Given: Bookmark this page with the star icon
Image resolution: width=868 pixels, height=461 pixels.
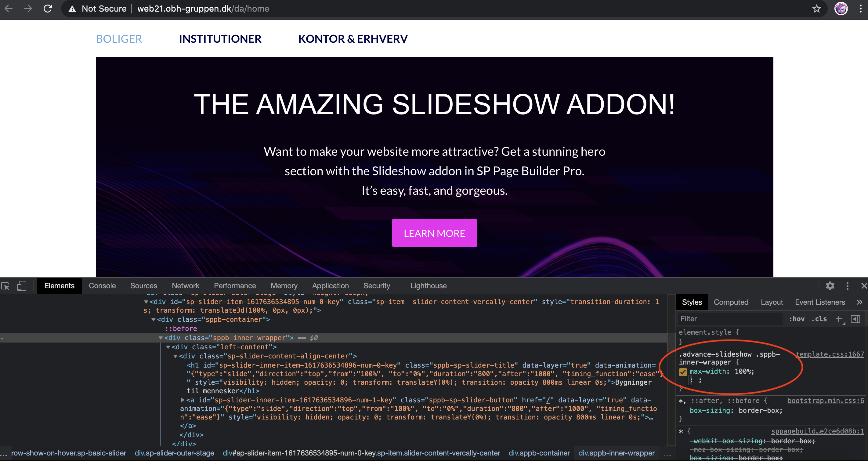Looking at the screenshot, I should click(816, 9).
